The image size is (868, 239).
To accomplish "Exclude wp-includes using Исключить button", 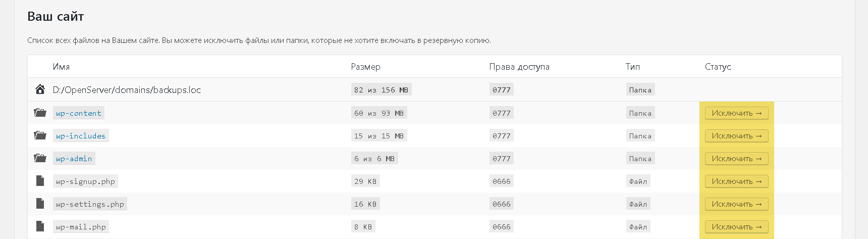I will [x=736, y=136].
